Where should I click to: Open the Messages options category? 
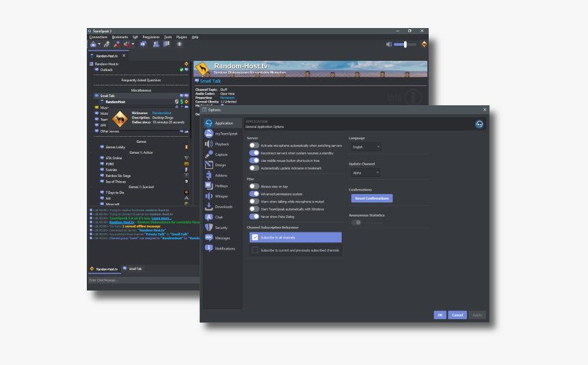[x=222, y=238]
